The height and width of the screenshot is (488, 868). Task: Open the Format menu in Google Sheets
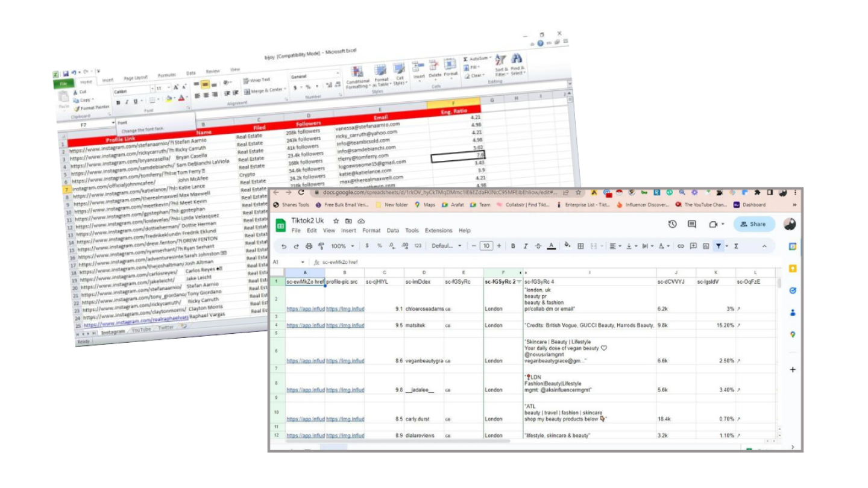(371, 231)
